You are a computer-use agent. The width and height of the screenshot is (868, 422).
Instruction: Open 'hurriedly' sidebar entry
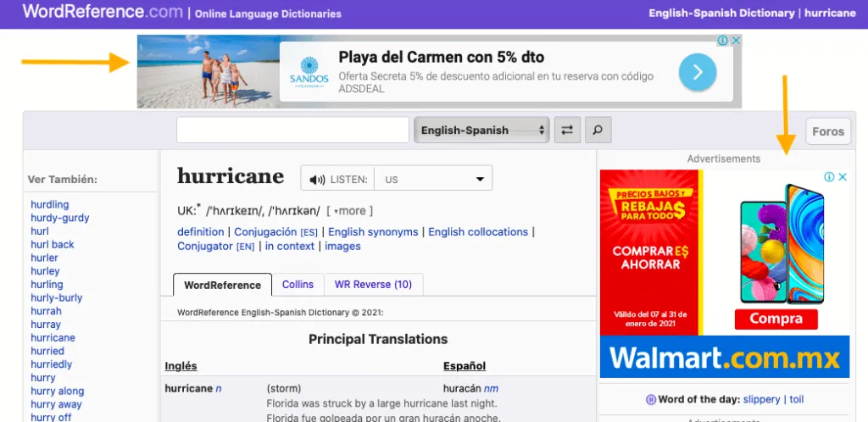[x=52, y=364]
